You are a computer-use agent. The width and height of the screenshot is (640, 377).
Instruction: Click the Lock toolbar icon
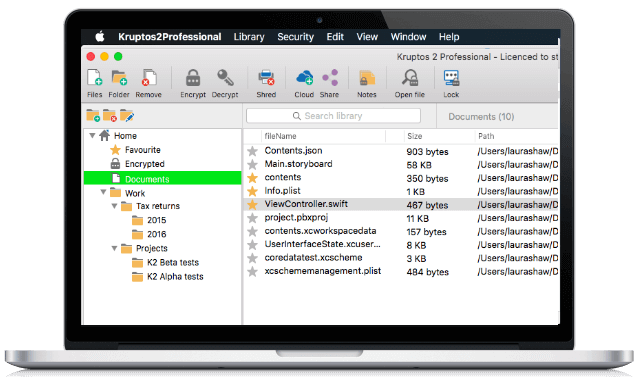451,78
